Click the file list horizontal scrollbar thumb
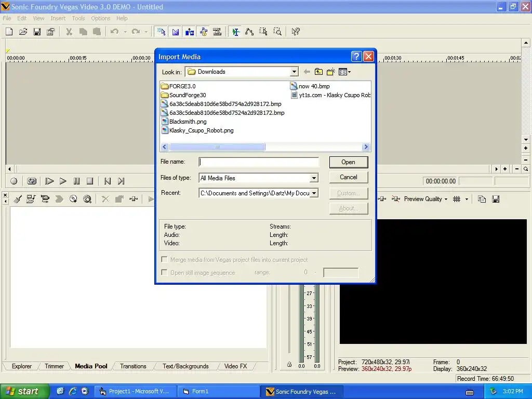This screenshot has width=532, height=399. point(217,147)
